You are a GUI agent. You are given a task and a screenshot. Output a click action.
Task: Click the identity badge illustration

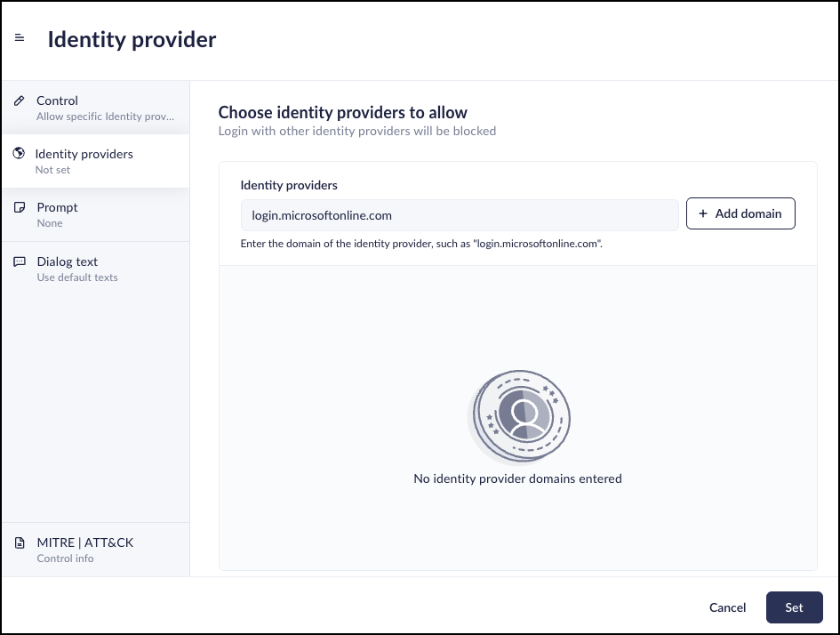(x=518, y=417)
